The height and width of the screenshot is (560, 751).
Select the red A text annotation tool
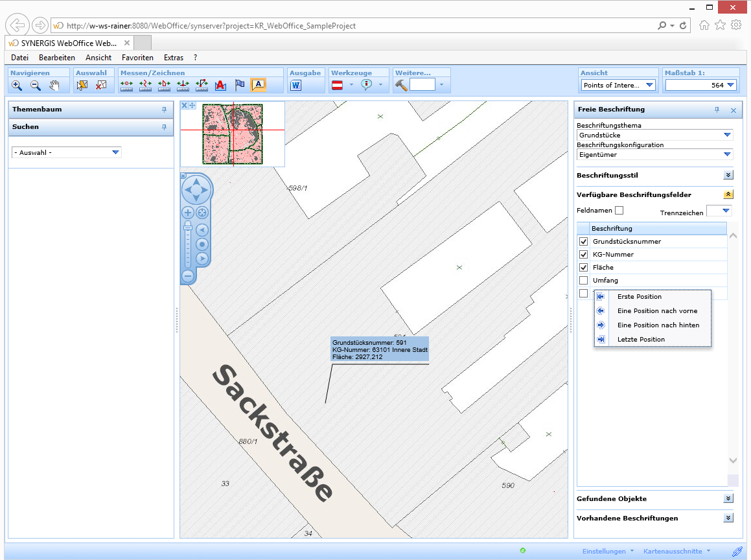pyautogui.click(x=220, y=85)
